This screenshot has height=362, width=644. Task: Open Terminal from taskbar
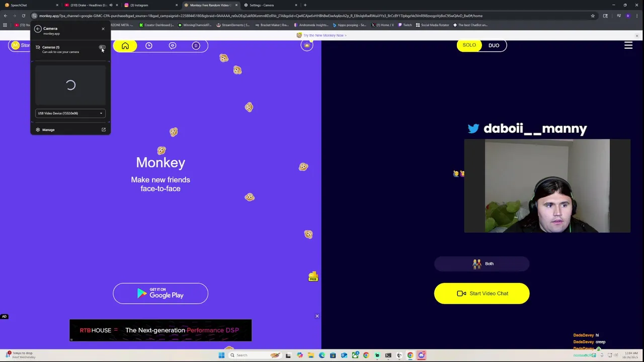pos(388,355)
